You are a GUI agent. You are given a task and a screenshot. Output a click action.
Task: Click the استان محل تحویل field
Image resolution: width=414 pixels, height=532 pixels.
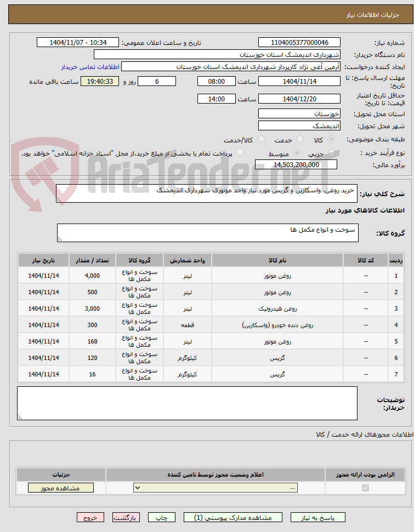click(x=299, y=113)
